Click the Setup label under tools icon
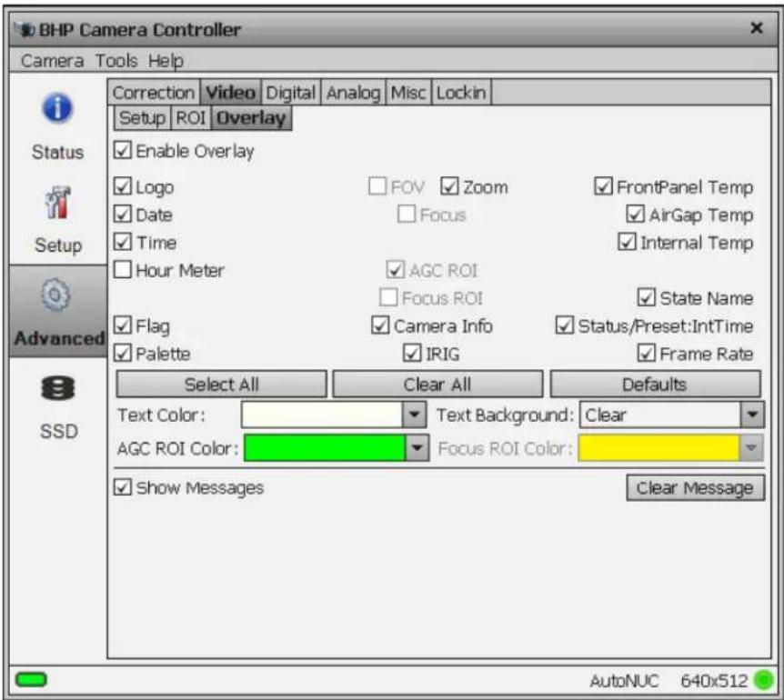The width and height of the screenshot is (784, 700). [58, 245]
